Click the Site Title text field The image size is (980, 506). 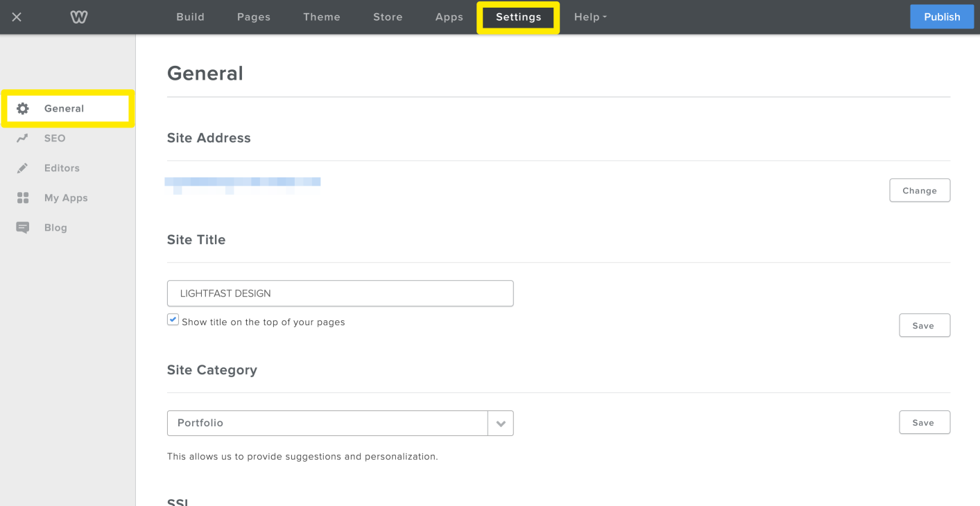click(x=340, y=293)
